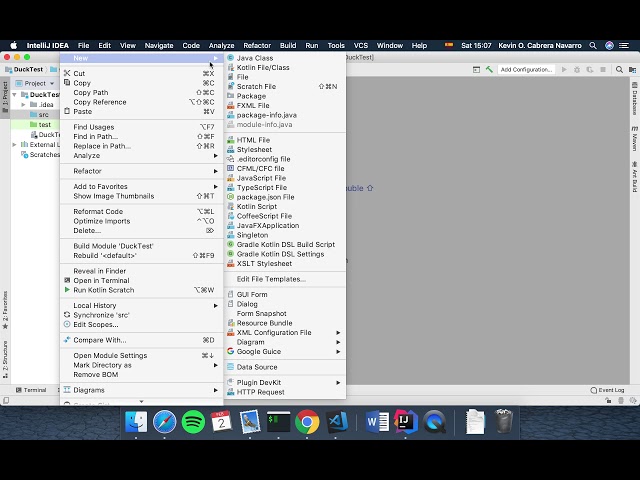Expand Mark Directory as submenu

pos(141,365)
